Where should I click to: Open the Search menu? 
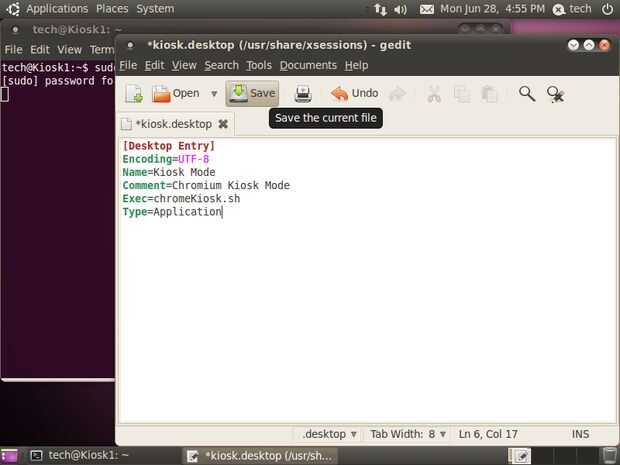click(221, 65)
